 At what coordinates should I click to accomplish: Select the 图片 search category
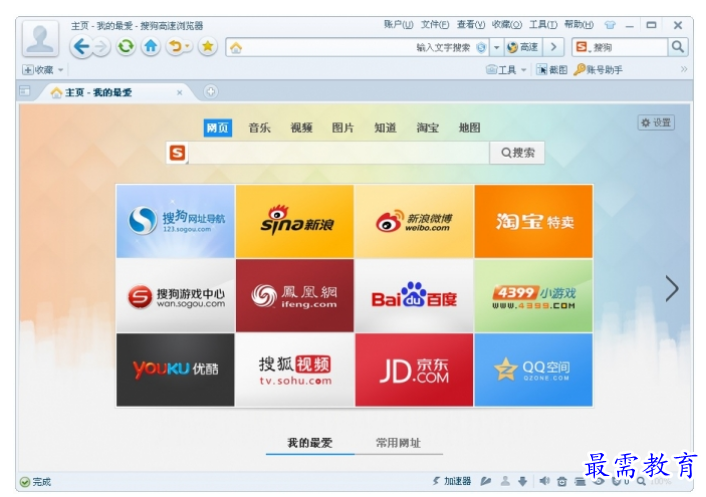[x=343, y=128]
